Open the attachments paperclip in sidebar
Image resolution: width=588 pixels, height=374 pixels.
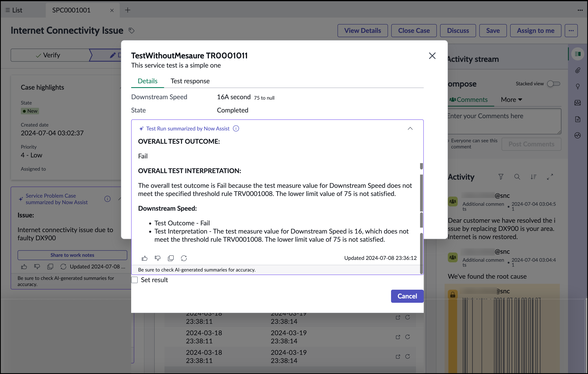(x=578, y=70)
